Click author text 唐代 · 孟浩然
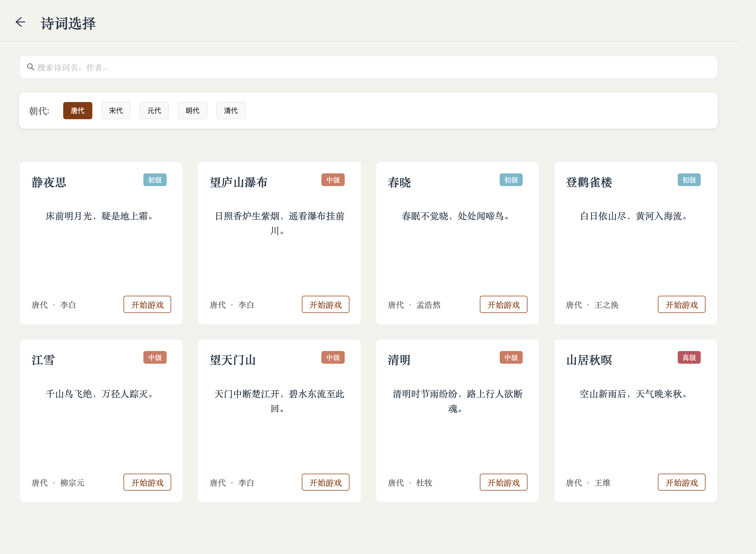 [x=414, y=305]
